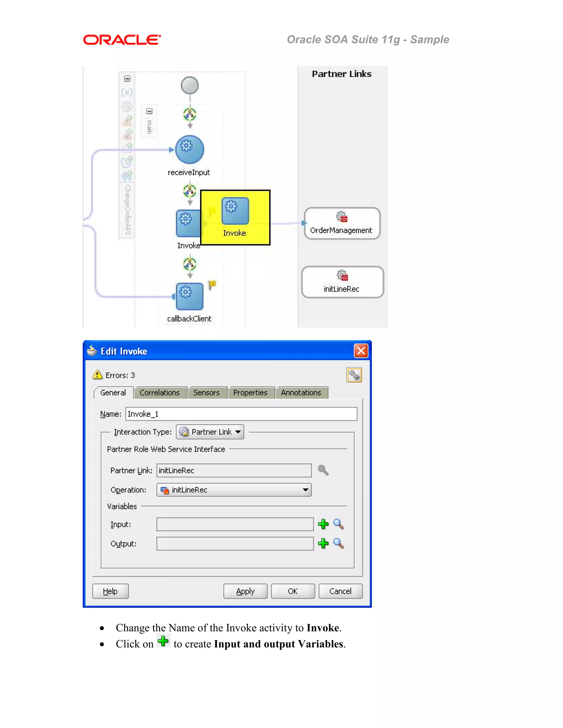Viewport: 563px width, 728px height.
Task: Click the Partner Links header text
Action: coord(341,74)
